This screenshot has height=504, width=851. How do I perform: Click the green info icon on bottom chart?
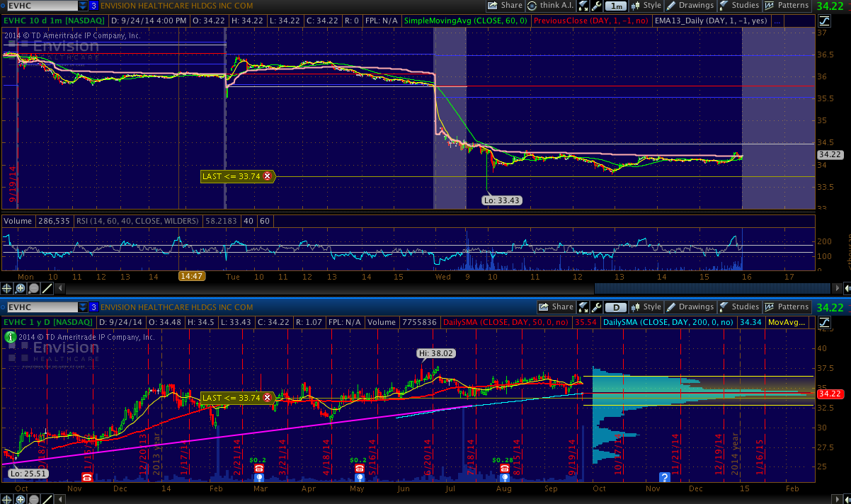click(x=10, y=338)
